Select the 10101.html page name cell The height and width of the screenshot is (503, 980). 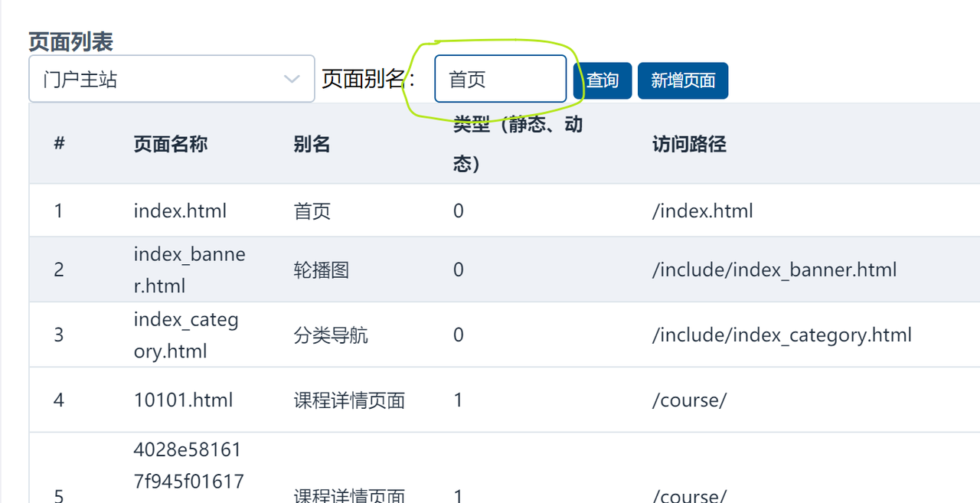183,400
